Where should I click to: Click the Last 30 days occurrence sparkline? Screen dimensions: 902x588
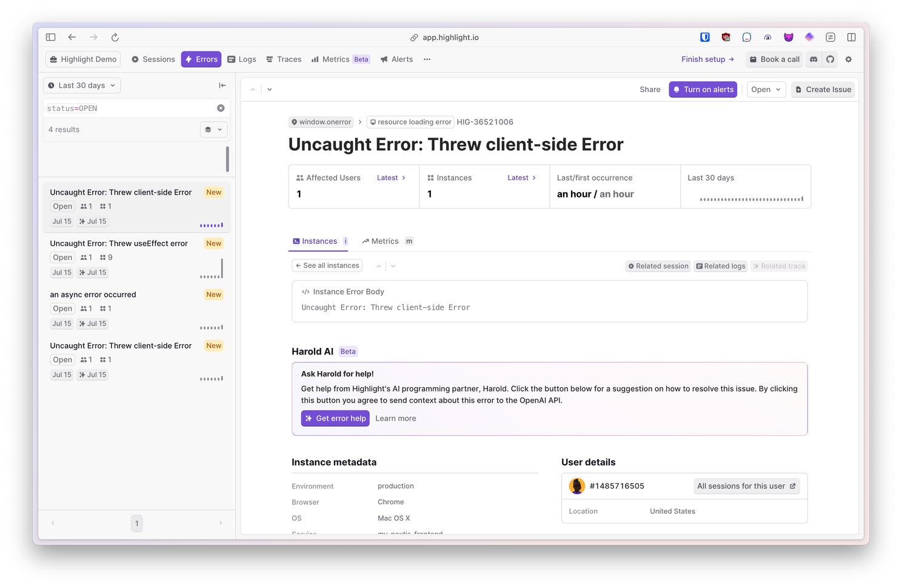pyautogui.click(x=752, y=198)
